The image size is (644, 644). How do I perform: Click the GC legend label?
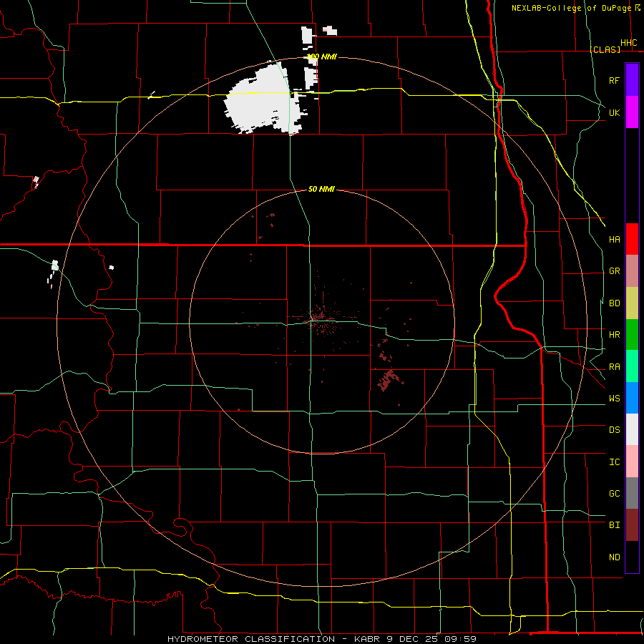click(x=614, y=493)
